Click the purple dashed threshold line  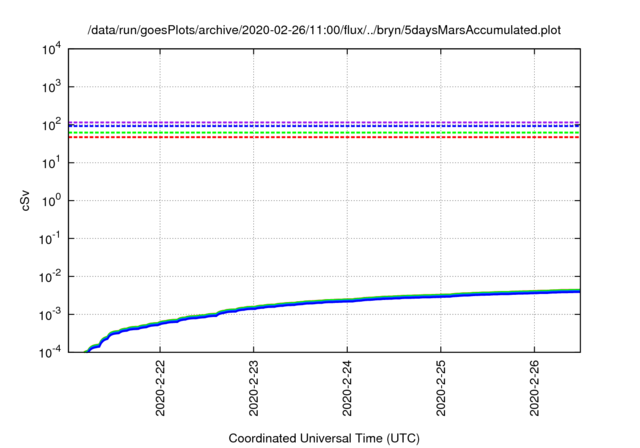point(324,122)
